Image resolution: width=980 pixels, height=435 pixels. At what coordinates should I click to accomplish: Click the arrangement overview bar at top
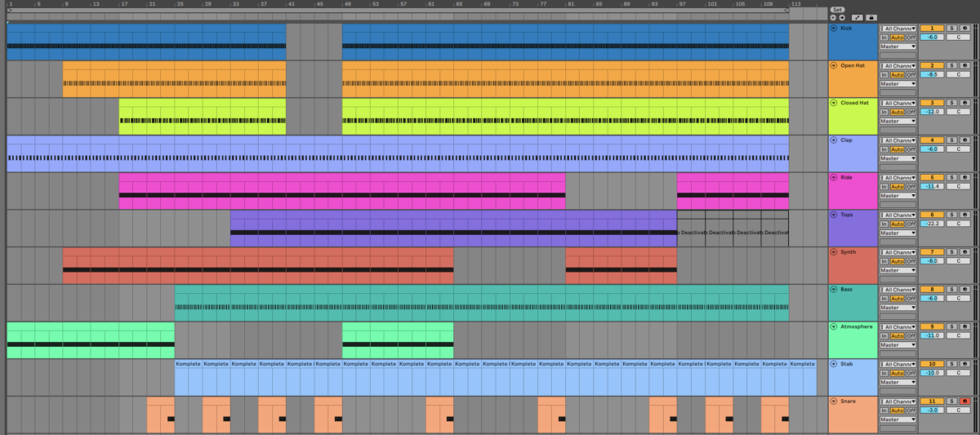[x=398, y=11]
